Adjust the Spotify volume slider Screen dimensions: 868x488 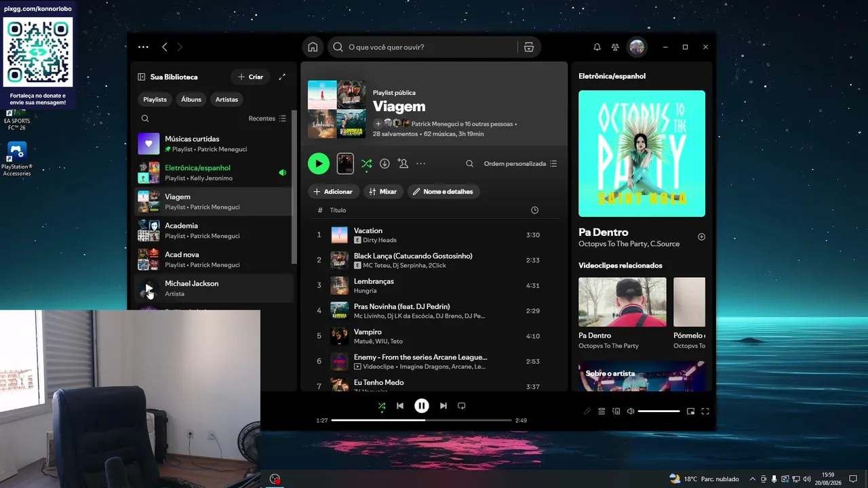pyautogui.click(x=658, y=411)
